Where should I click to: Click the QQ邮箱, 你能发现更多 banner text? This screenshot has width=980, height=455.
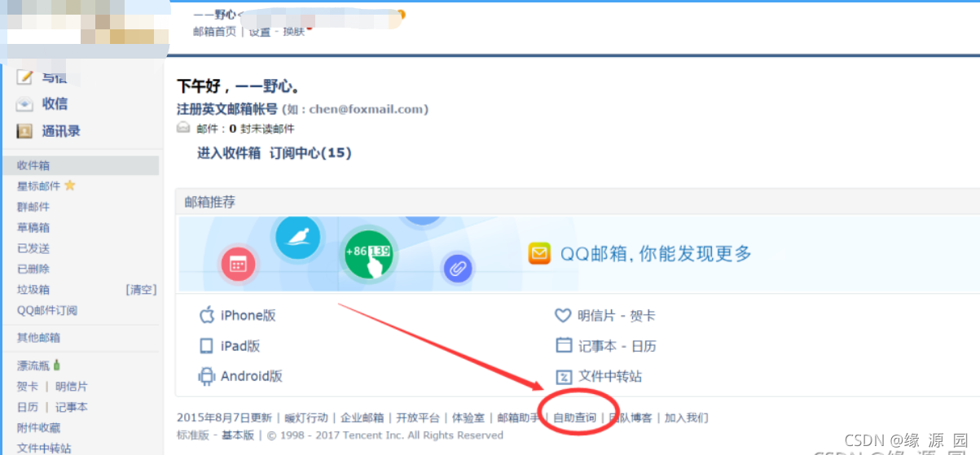656,253
